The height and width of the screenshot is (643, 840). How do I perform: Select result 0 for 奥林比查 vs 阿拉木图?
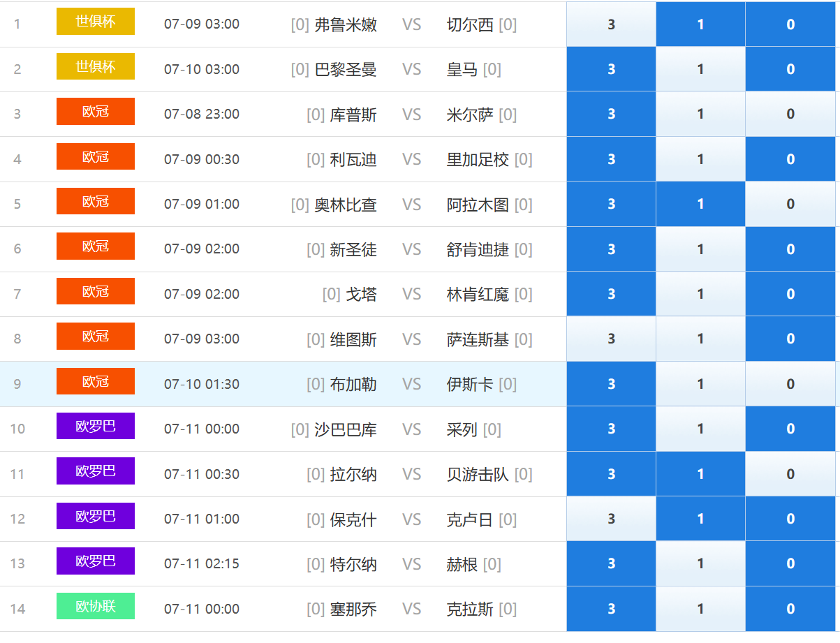tap(790, 204)
